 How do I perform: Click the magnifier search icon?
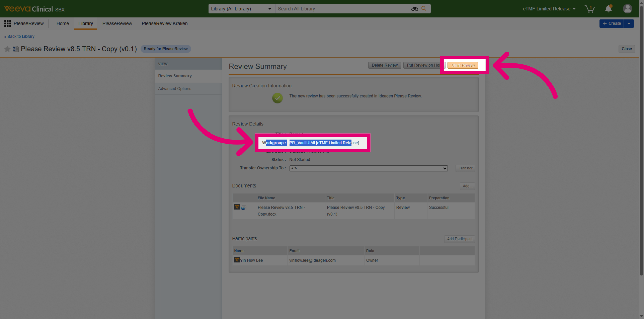click(x=424, y=9)
